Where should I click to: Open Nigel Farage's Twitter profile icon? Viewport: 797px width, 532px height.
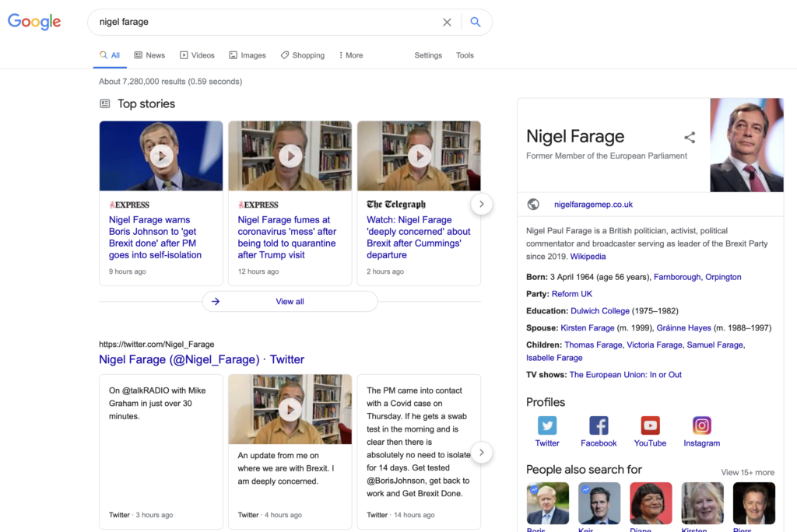click(547, 427)
